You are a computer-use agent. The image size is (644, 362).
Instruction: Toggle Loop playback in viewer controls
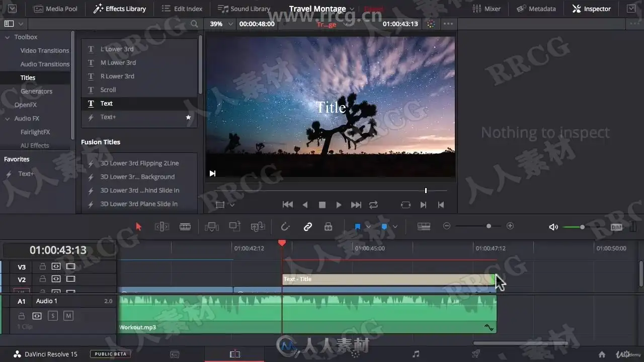tap(373, 205)
